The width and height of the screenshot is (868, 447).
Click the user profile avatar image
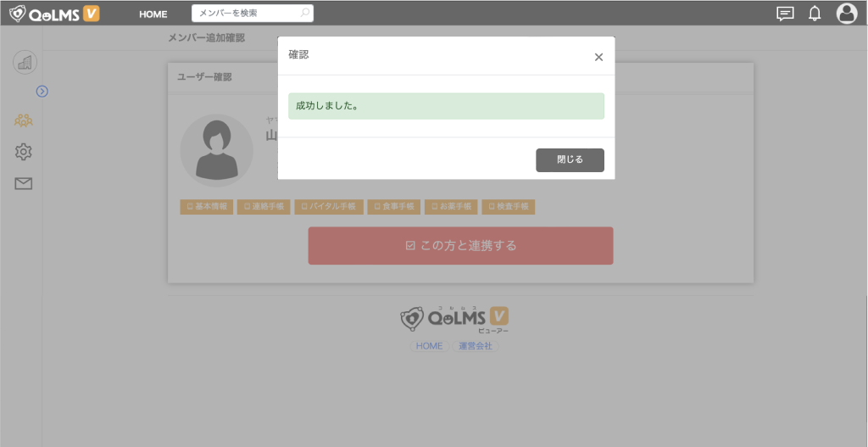pos(216,150)
